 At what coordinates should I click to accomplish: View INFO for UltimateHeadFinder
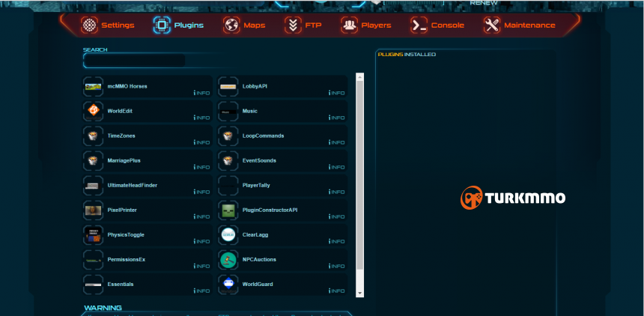tap(201, 192)
